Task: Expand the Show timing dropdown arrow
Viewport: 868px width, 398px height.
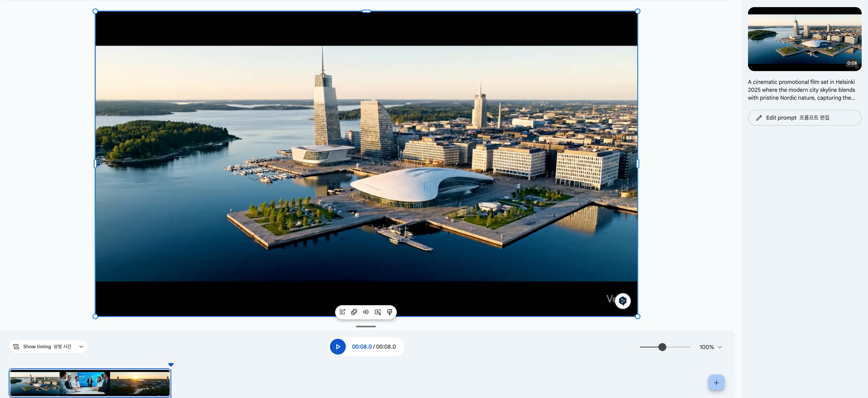Action: (x=81, y=346)
